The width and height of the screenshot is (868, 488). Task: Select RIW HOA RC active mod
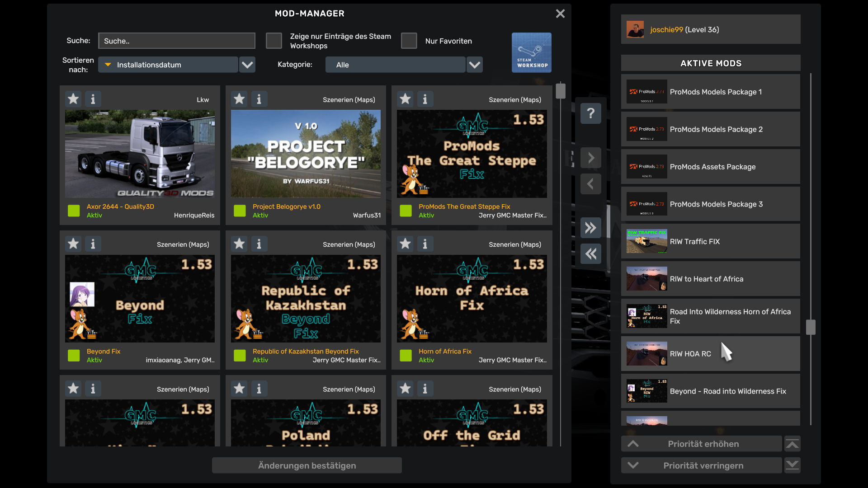[711, 354]
